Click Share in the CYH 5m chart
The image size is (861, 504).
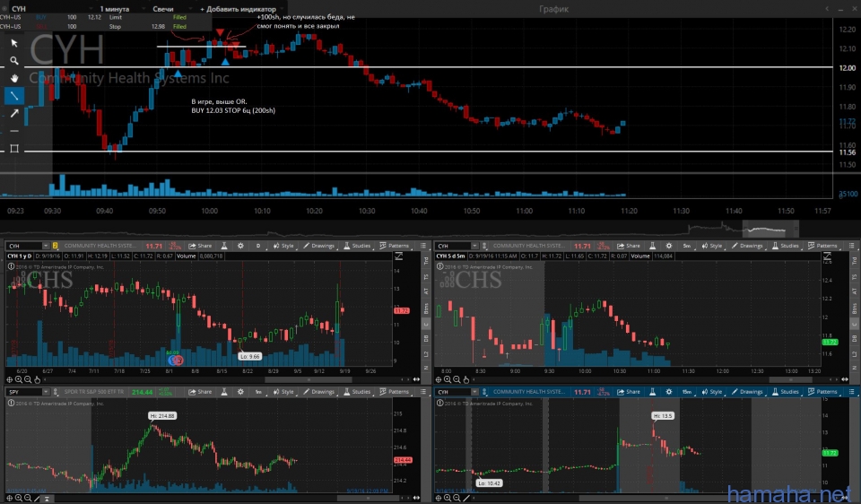(629, 246)
